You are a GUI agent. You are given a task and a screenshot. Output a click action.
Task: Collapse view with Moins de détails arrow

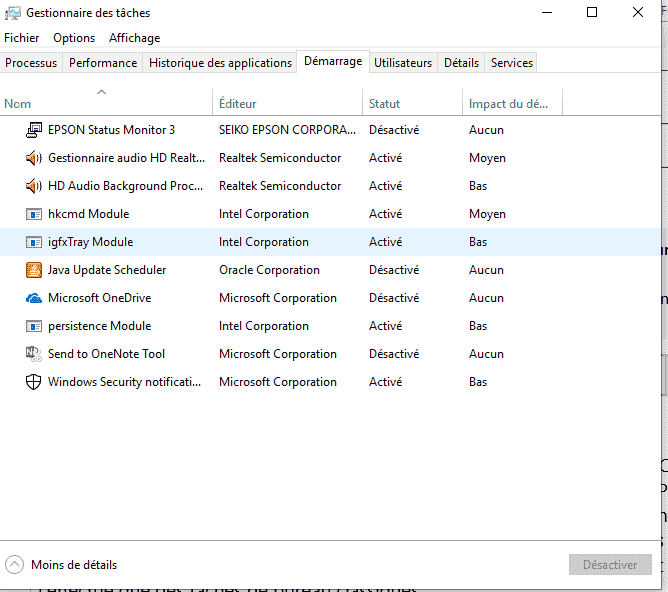click(14, 565)
